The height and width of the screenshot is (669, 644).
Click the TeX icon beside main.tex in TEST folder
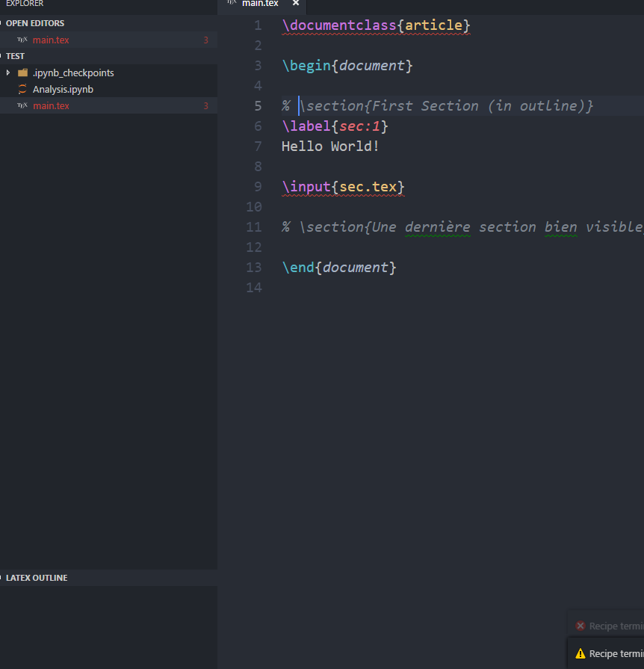pos(22,105)
